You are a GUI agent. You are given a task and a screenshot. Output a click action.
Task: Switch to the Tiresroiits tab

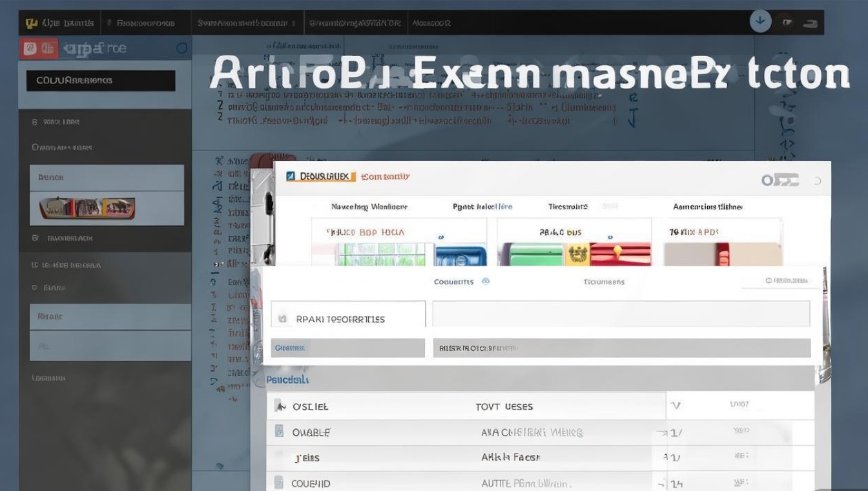point(568,207)
